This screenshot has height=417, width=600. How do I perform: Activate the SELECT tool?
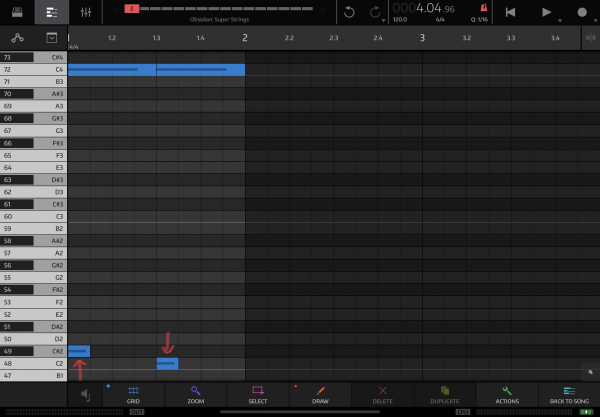tap(258, 395)
